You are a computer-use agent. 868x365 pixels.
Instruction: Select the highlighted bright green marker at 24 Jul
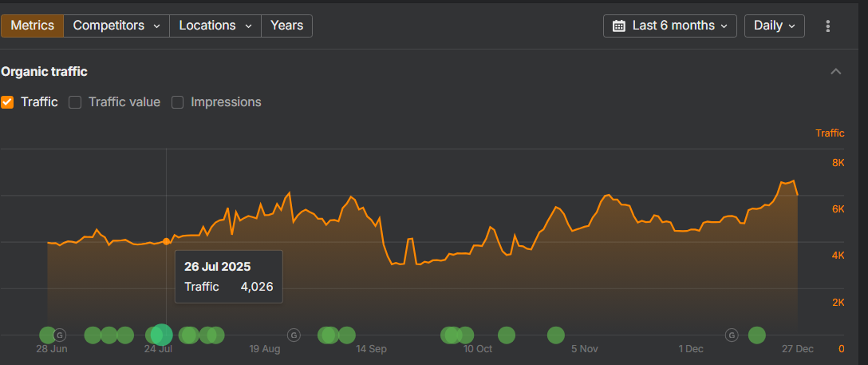[162, 335]
